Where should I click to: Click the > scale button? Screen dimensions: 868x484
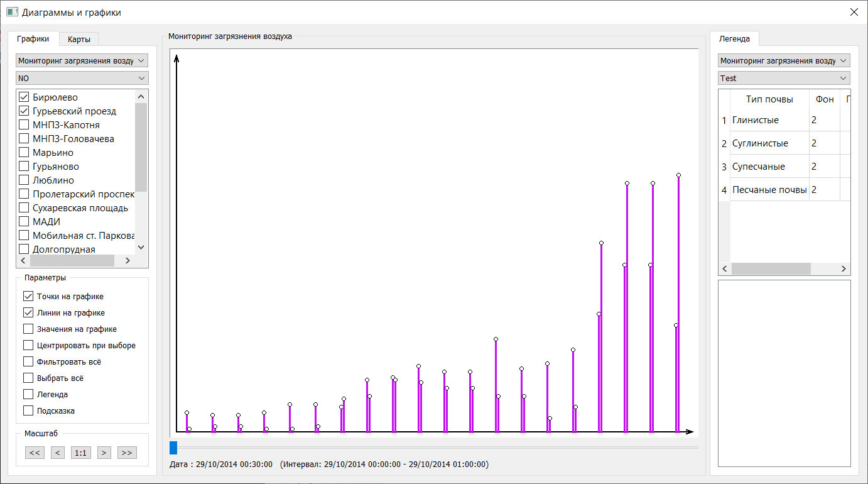click(104, 453)
